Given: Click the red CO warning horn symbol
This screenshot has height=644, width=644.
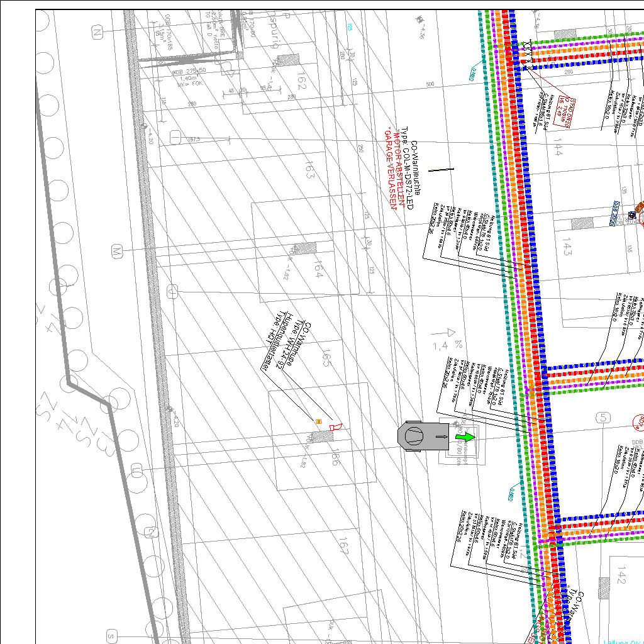Looking at the screenshot, I should coord(335,427).
